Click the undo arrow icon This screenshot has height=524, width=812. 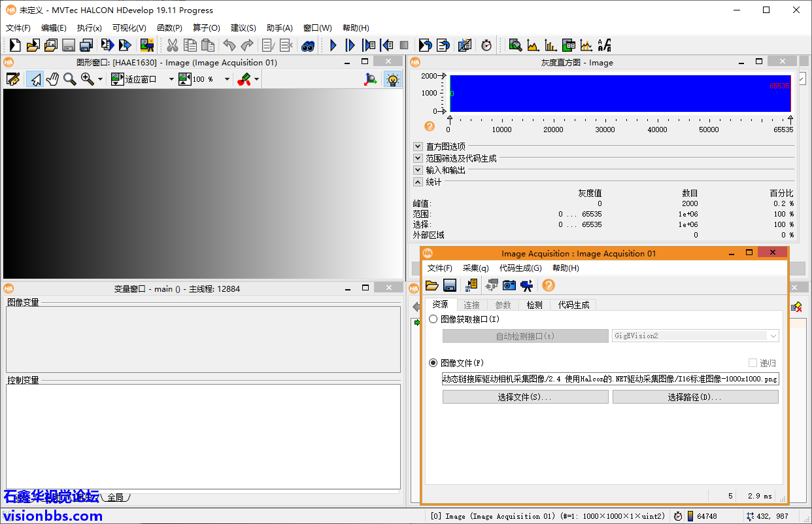pyautogui.click(x=229, y=45)
